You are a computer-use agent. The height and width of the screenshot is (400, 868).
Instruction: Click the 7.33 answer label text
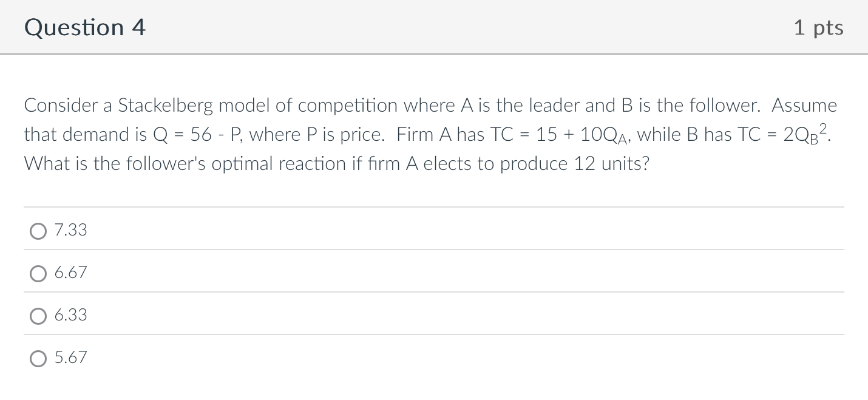coord(71,230)
